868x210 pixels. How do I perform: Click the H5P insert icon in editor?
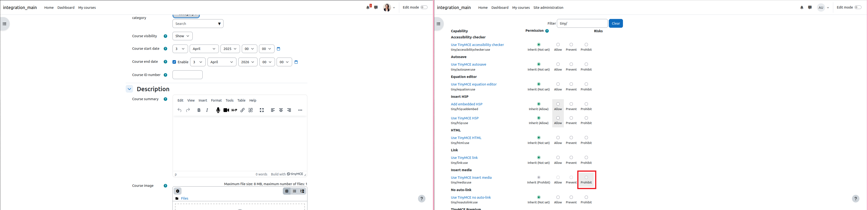coord(234,110)
